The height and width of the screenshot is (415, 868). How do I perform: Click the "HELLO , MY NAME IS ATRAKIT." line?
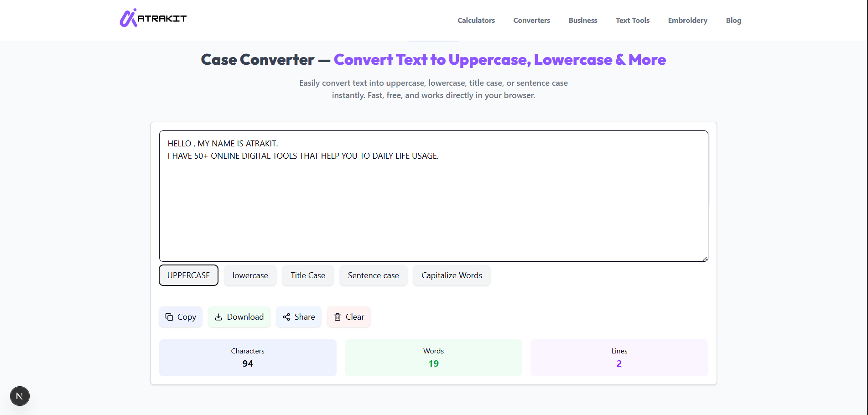(223, 144)
